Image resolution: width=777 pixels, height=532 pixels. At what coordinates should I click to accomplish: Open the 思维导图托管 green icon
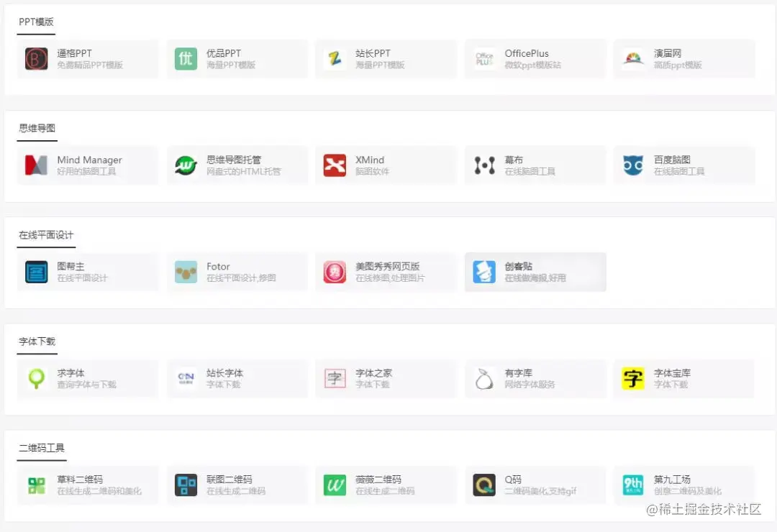(186, 165)
